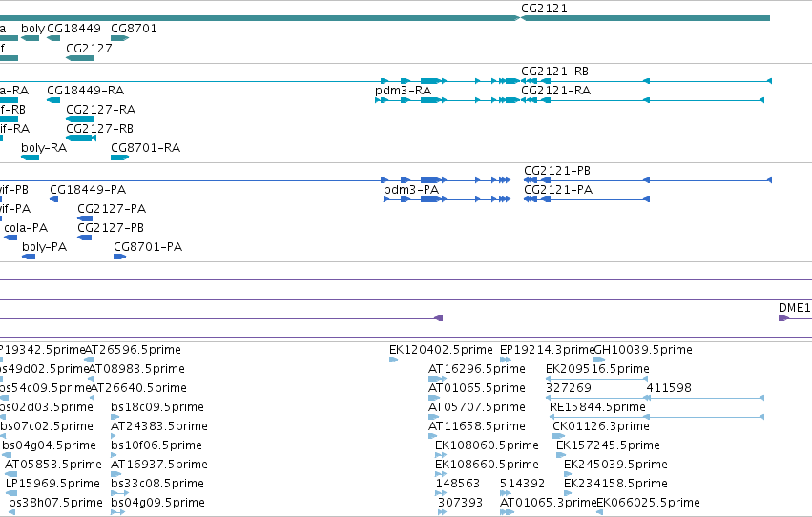Click the LP15969.5prime EST label
Image resolution: width=812 pixels, height=517 pixels.
point(52,484)
